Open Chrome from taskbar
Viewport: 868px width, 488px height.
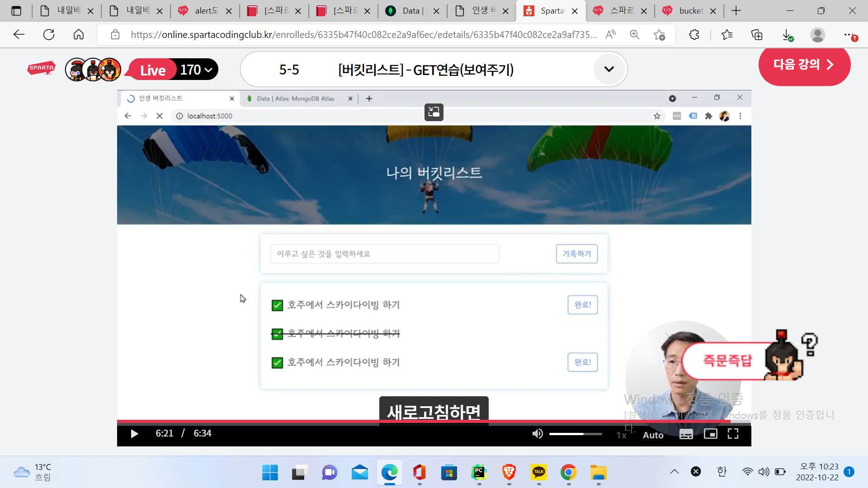pos(568,473)
